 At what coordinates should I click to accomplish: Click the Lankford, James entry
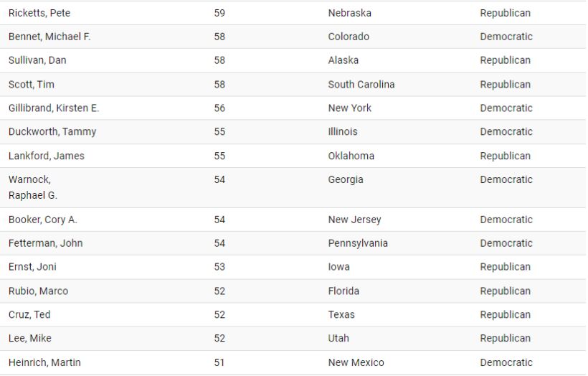coord(47,156)
